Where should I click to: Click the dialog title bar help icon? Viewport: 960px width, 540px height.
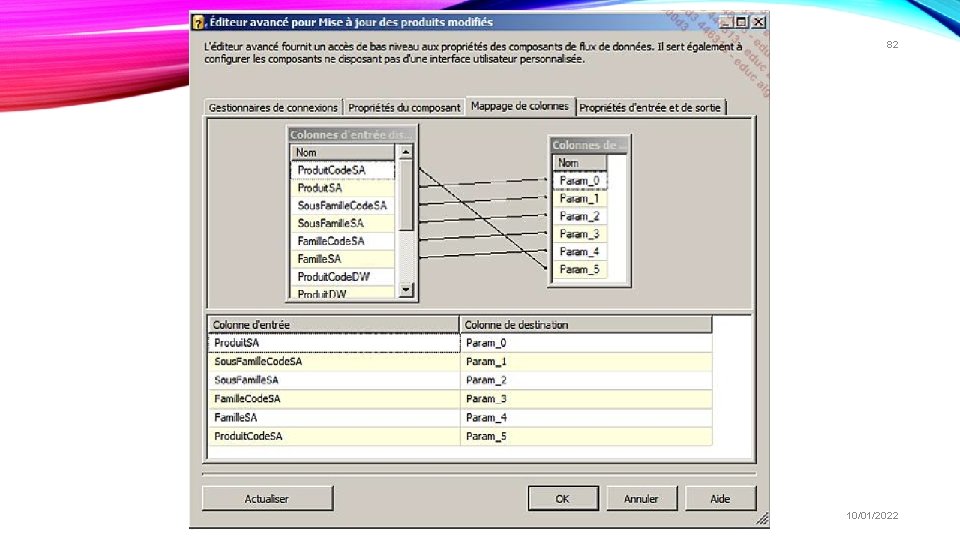tap(198, 23)
